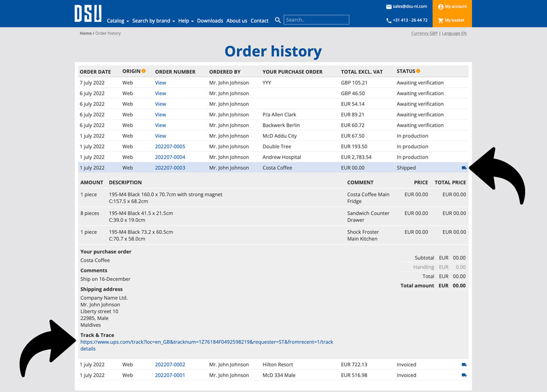
Task: View the P/a Allen Clark order
Action: pyautogui.click(x=160, y=115)
